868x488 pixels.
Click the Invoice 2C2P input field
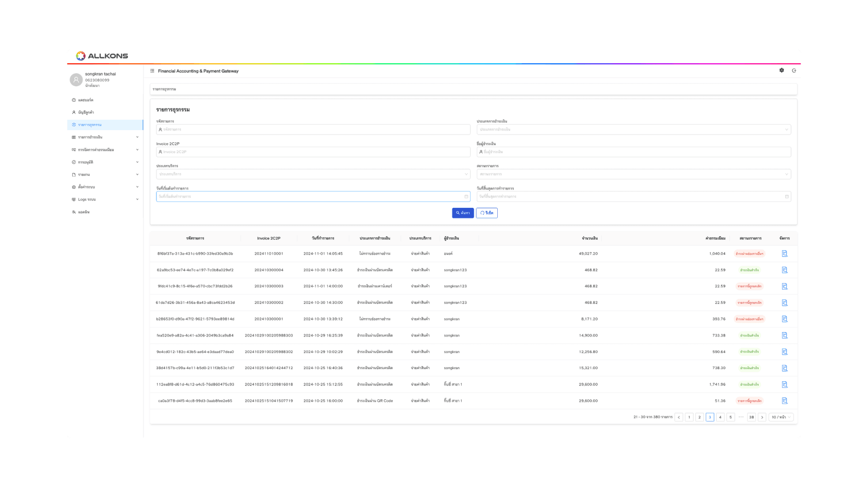[x=313, y=152]
